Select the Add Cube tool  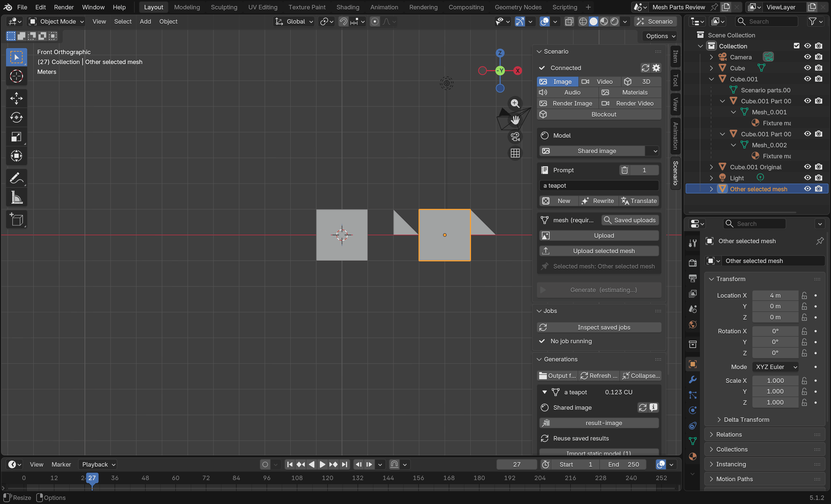click(16, 219)
